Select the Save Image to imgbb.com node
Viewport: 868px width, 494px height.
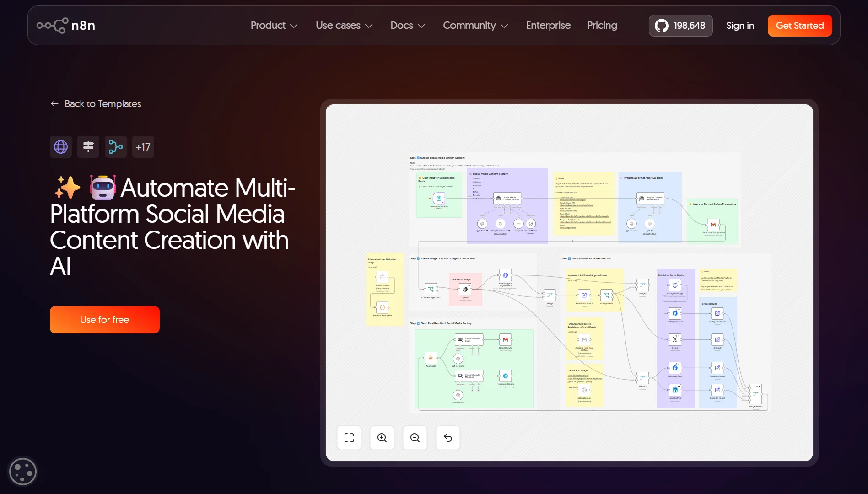coord(505,275)
